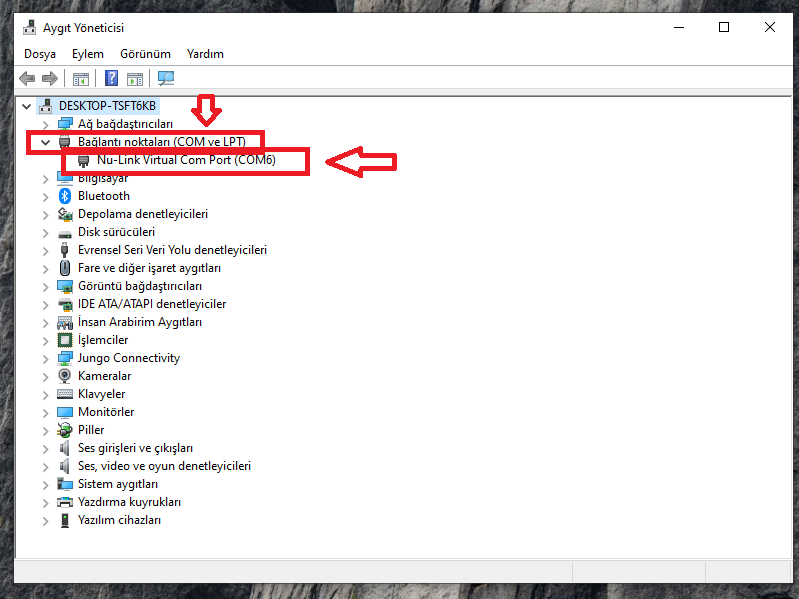Click the Forward arrow toolbar icon
The height and width of the screenshot is (599, 799).
pos(49,78)
